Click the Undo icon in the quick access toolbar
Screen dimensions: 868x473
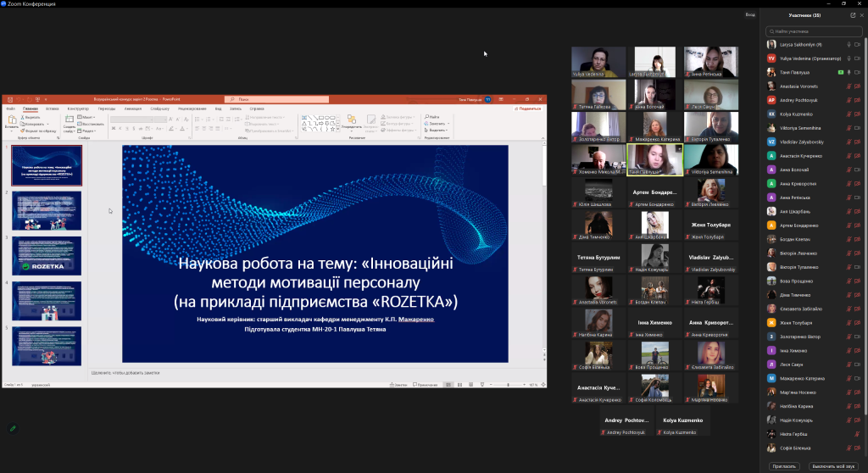(19, 100)
